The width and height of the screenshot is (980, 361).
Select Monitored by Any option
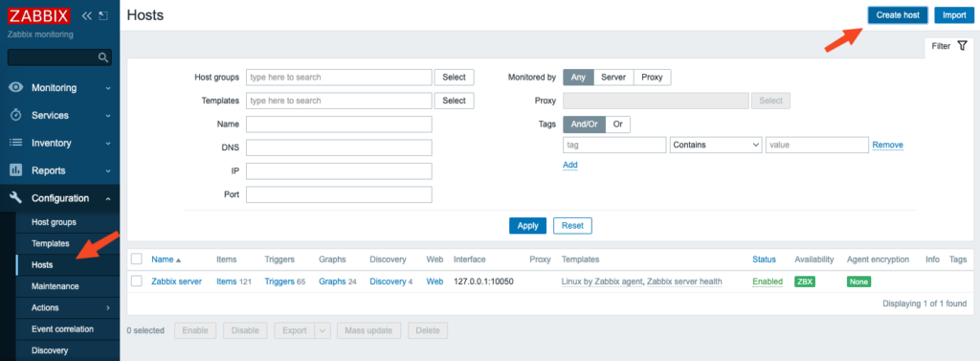(x=578, y=78)
